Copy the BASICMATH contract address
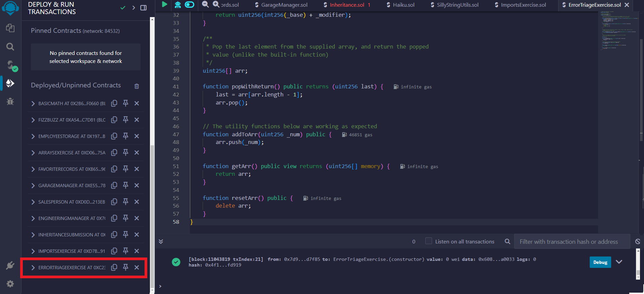This screenshot has width=644, height=294. coord(114,103)
